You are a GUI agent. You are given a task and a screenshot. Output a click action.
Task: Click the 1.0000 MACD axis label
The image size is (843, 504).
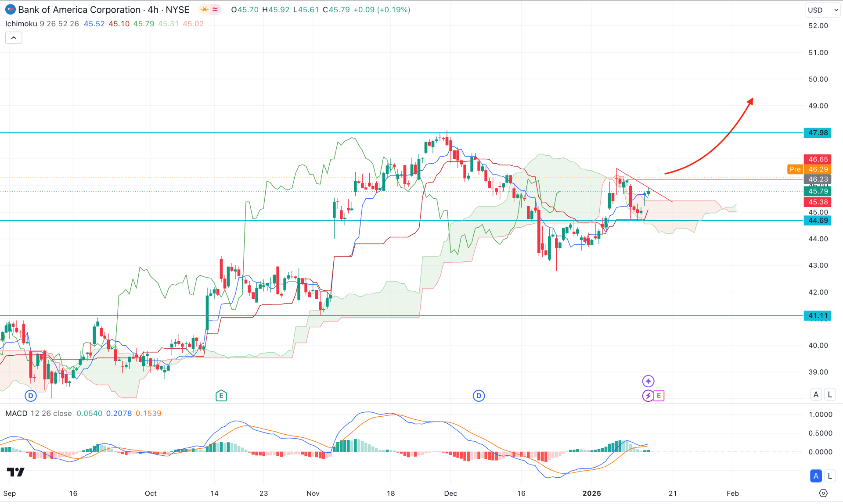(820, 415)
